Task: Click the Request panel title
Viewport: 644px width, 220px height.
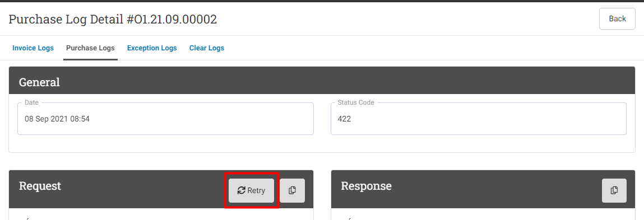Action: pos(40,186)
